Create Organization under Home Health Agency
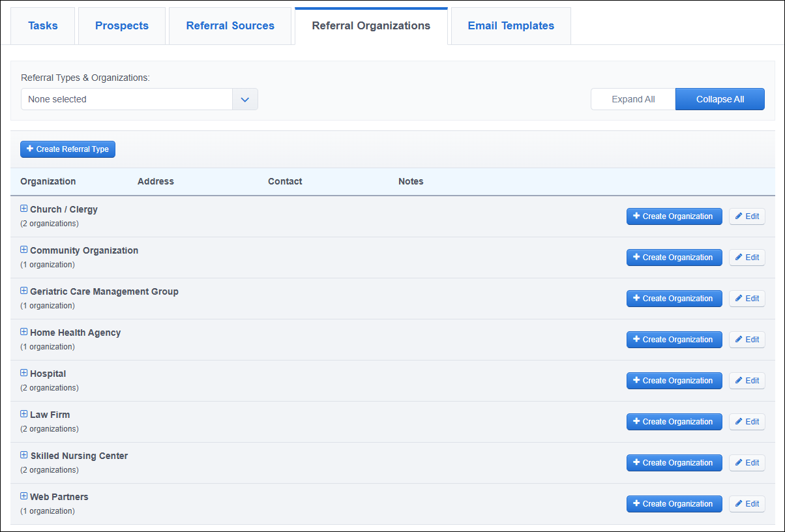 tap(674, 340)
